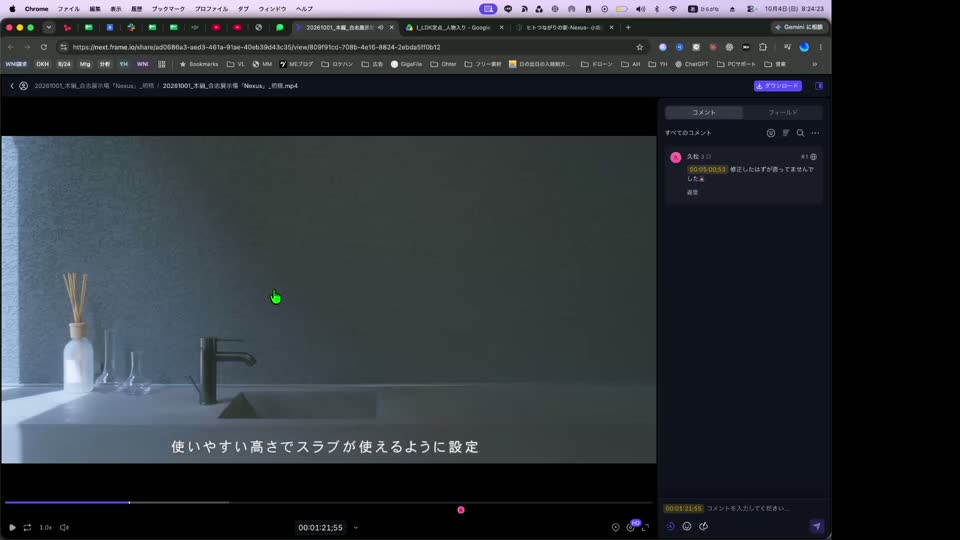Viewport: 960px width, 540px height.
Task: Open the ファイル menu in menu bar
Action: coord(69,9)
